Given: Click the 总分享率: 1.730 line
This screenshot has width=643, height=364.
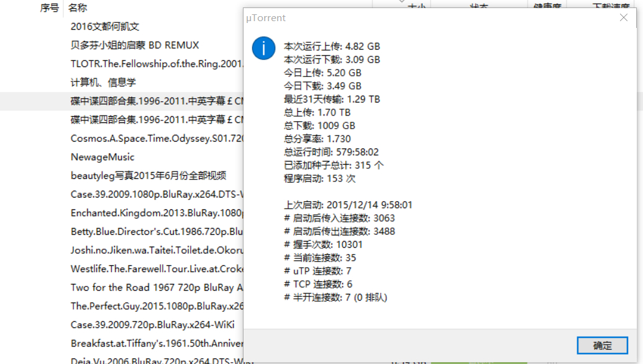Looking at the screenshot, I should click(317, 139).
